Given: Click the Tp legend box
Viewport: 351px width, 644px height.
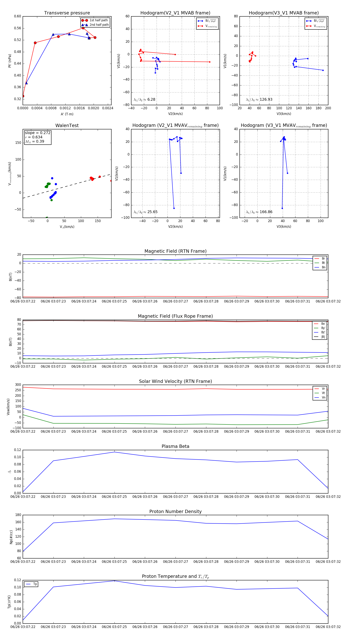Looking at the screenshot, I should click(x=31, y=584).
